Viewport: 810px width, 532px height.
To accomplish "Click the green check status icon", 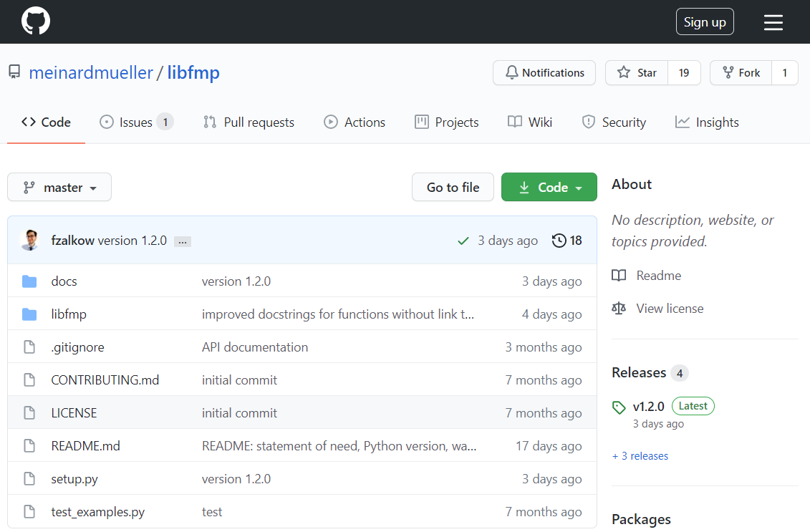I will pos(463,241).
